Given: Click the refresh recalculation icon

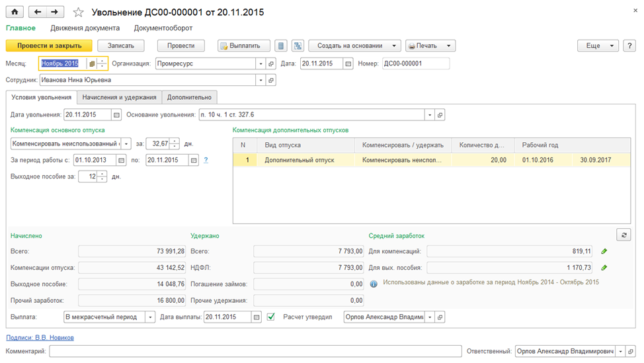Looking at the screenshot, I should [x=624, y=235].
